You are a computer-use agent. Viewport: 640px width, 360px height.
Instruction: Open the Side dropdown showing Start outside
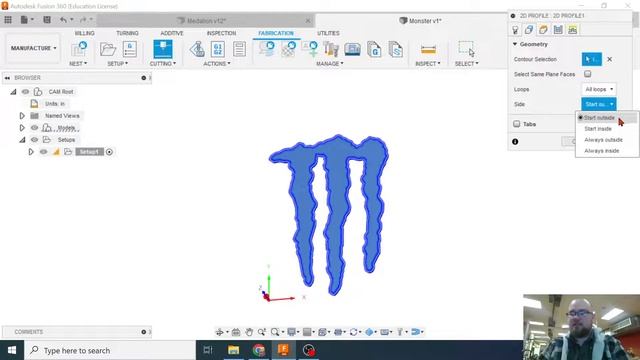tap(599, 104)
